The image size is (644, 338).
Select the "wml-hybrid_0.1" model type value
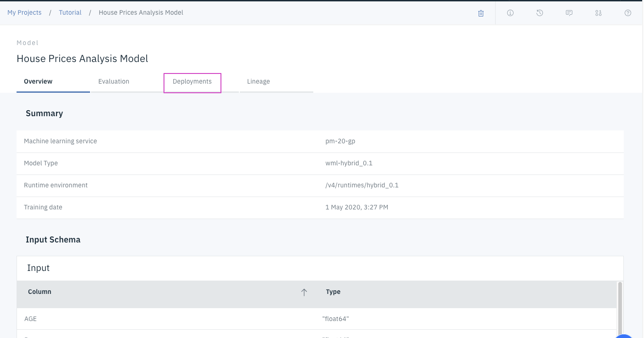pos(349,163)
